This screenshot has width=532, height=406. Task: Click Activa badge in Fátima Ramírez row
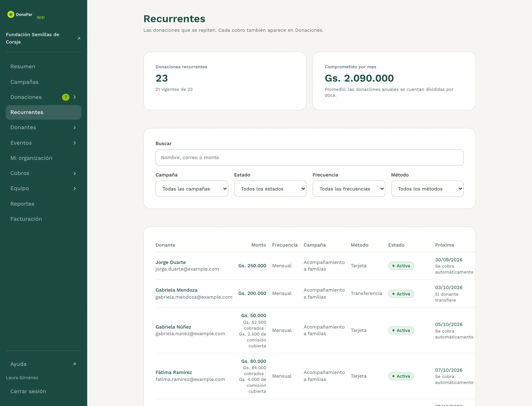(401, 376)
